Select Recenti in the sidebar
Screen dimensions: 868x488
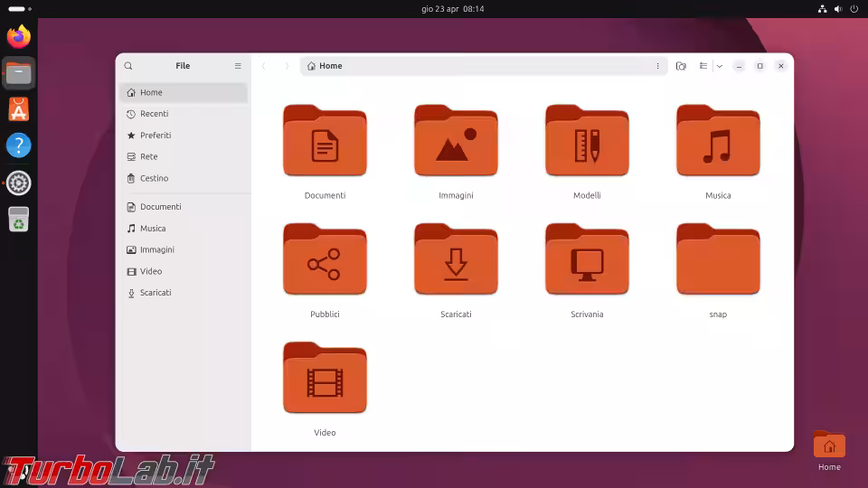(154, 114)
